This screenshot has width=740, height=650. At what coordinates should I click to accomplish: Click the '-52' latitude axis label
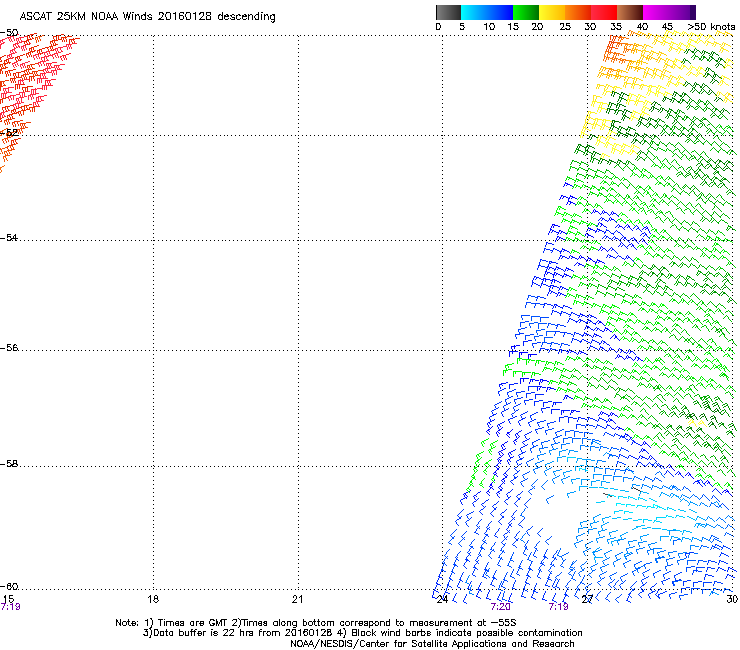pos(9,133)
